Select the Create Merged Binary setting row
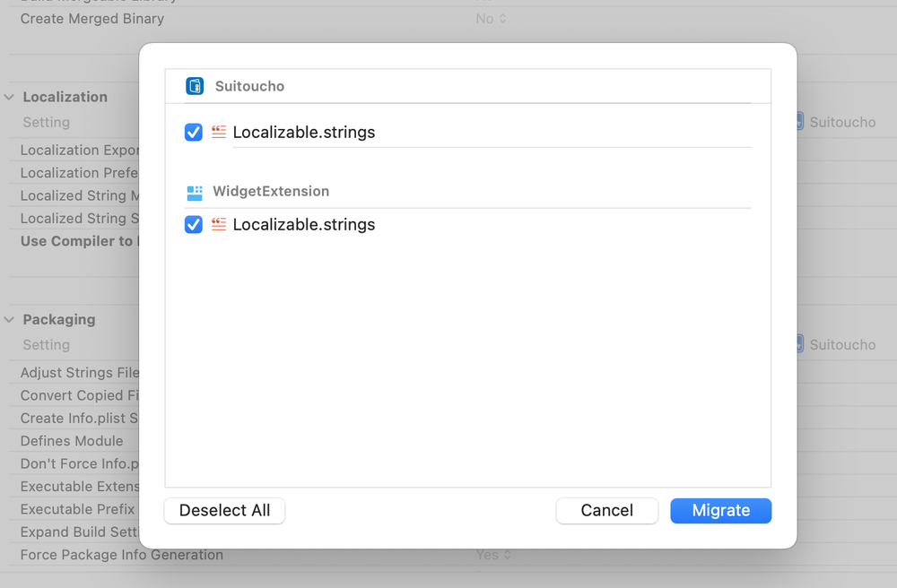The height and width of the screenshot is (588, 897). [92, 18]
